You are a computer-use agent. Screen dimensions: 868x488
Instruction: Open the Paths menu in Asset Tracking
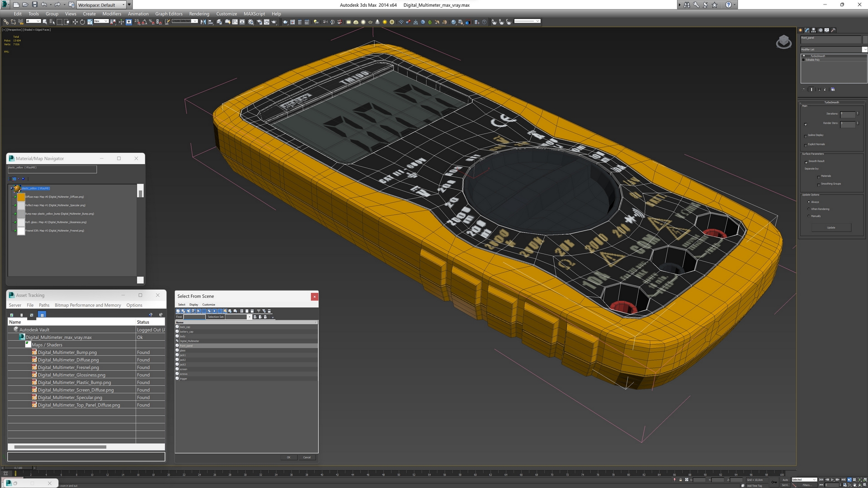pos(44,305)
